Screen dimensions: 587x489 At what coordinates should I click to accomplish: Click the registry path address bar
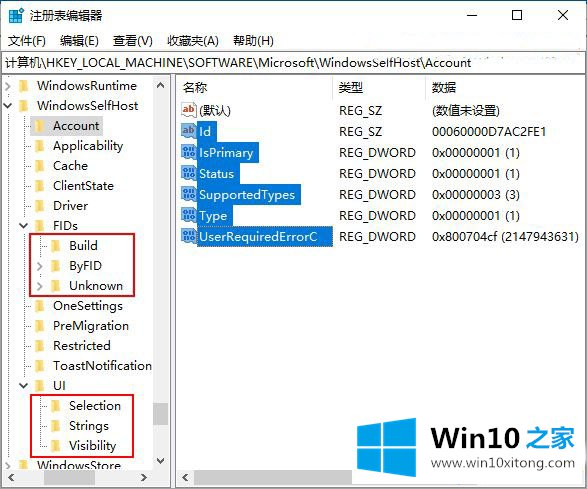click(293, 63)
